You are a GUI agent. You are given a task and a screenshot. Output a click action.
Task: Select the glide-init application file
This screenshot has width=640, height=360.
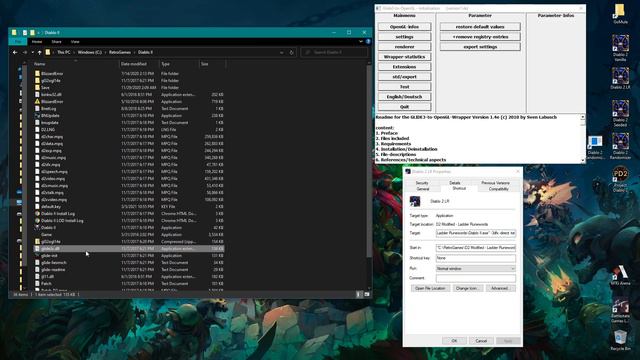[129, 256]
